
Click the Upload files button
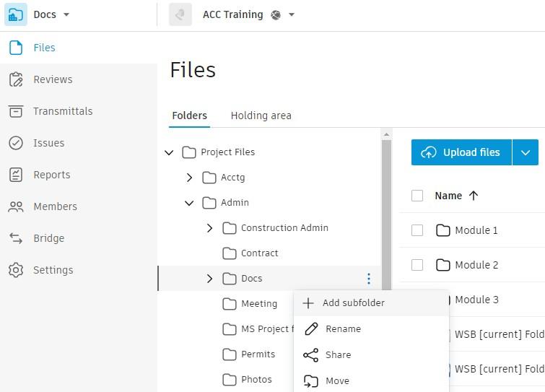click(x=461, y=152)
